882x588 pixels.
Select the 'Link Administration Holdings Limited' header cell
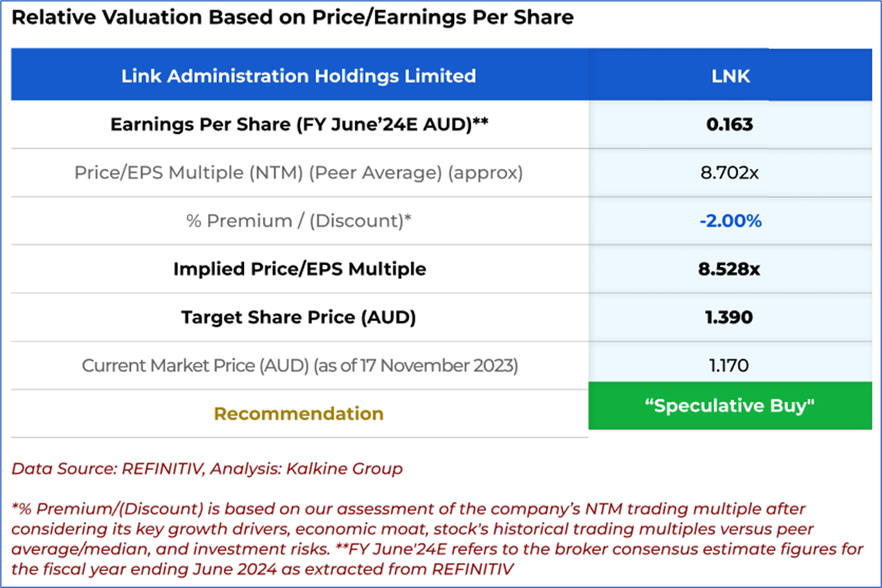tap(299, 76)
